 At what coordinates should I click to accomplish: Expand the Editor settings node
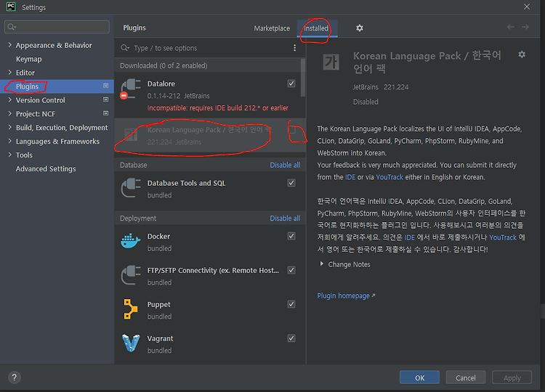(9, 72)
